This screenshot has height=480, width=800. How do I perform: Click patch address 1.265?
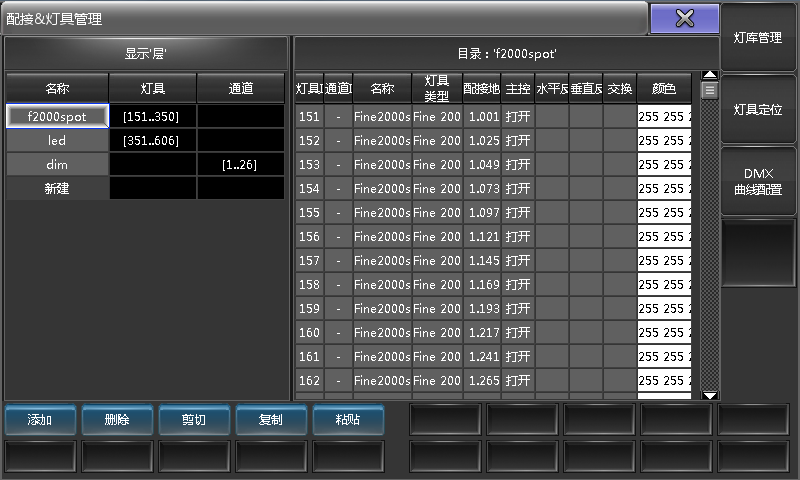click(483, 380)
